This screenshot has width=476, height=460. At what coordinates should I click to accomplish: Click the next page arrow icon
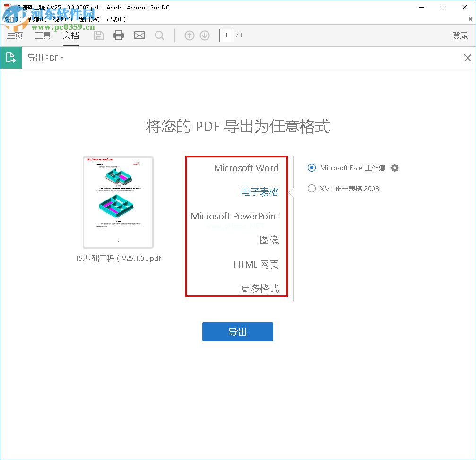click(204, 35)
